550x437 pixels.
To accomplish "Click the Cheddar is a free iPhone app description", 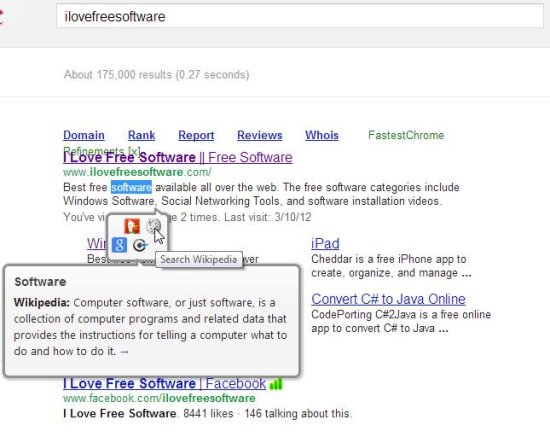I will pos(391,266).
